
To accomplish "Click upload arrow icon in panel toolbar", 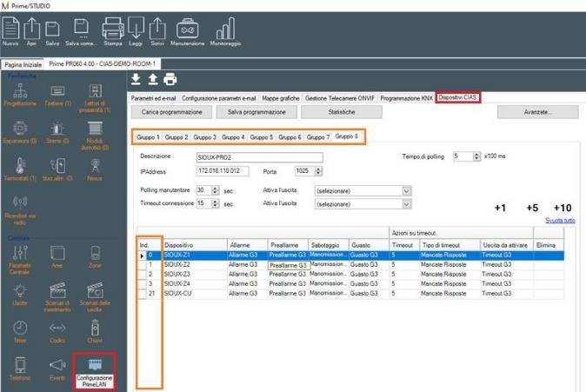I will click(153, 79).
